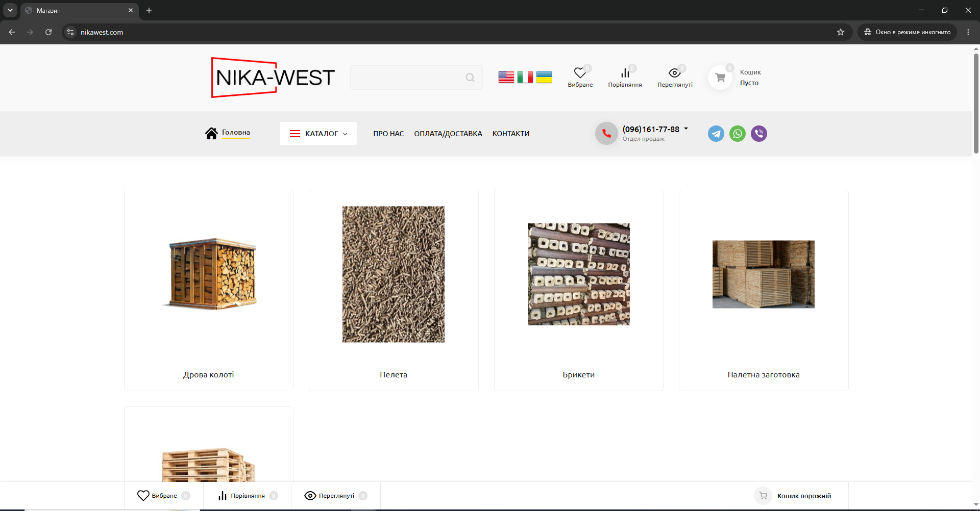Close the Магазин browser tab
980x511 pixels.
click(131, 10)
